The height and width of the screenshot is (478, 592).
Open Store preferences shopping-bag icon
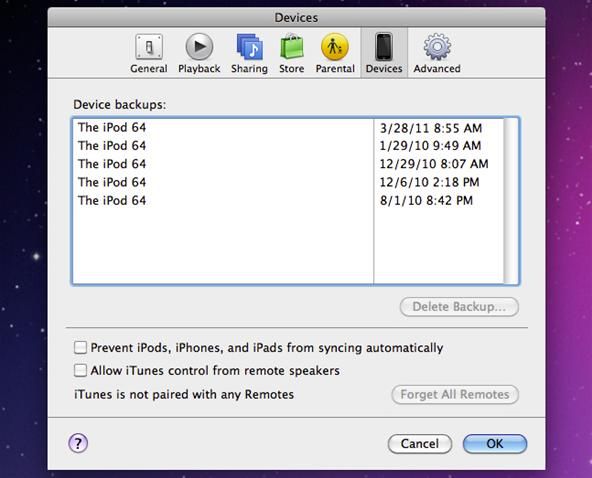point(291,46)
